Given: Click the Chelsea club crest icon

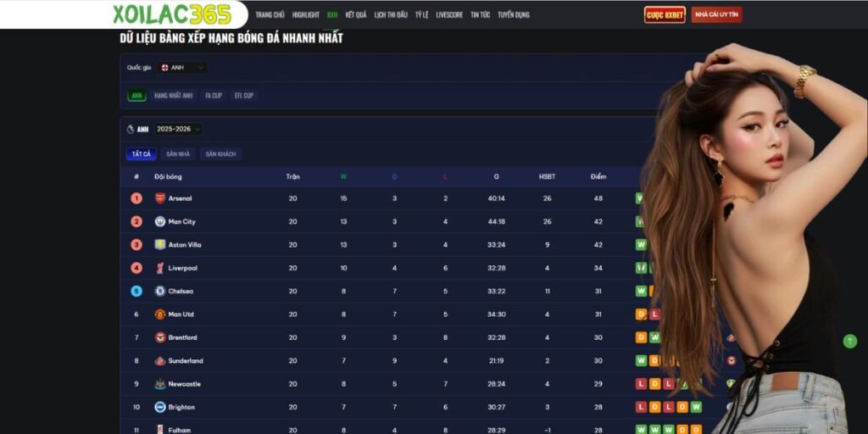Looking at the screenshot, I should pyautogui.click(x=160, y=291).
